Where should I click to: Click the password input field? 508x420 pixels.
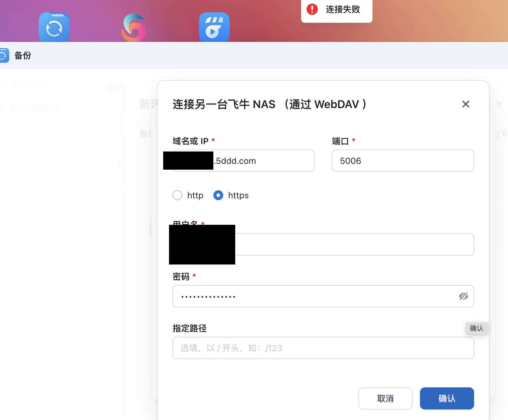[x=323, y=296]
